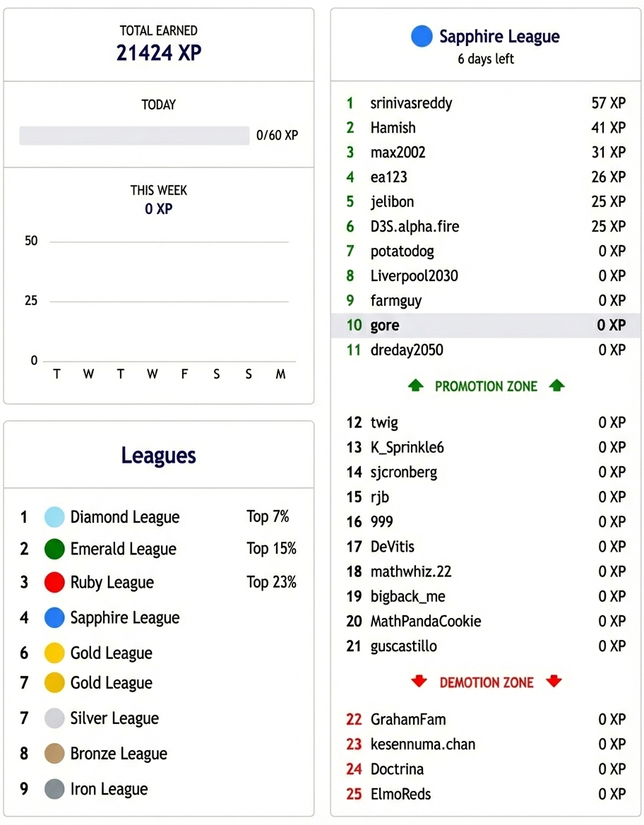Image resolution: width=644 pixels, height=825 pixels.
Task: Click the red arrow right of DEMOTION ZONE
Action: click(x=554, y=682)
